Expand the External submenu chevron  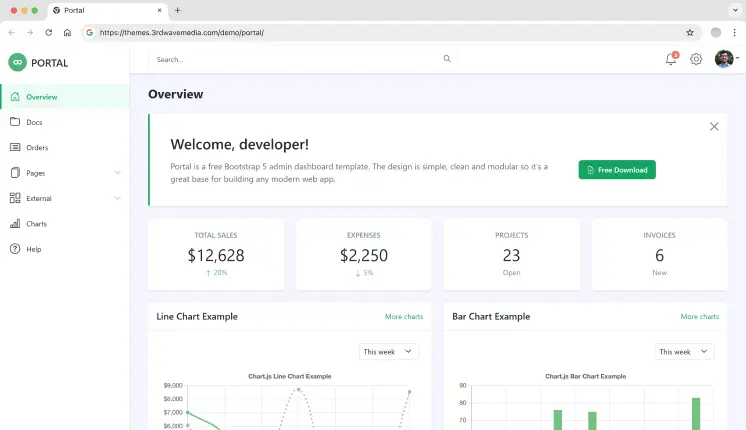click(x=118, y=198)
